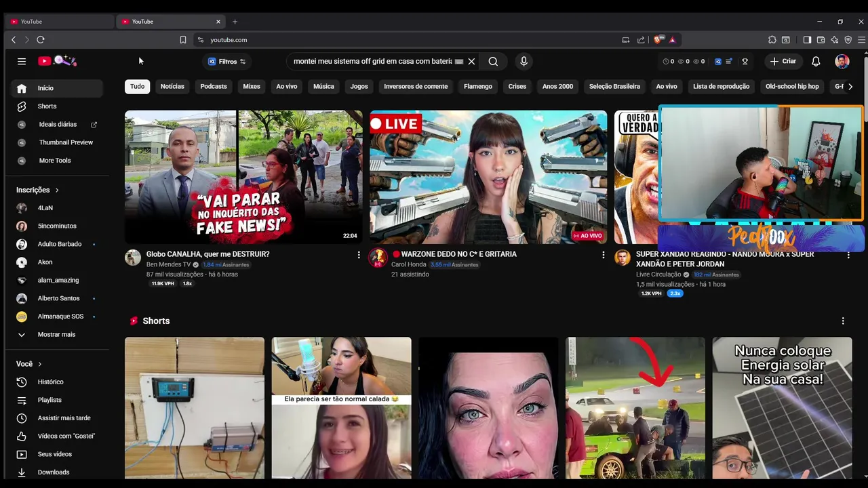The height and width of the screenshot is (488, 868).
Task: Open the Brave Wallet icon
Action: click(x=821, y=40)
